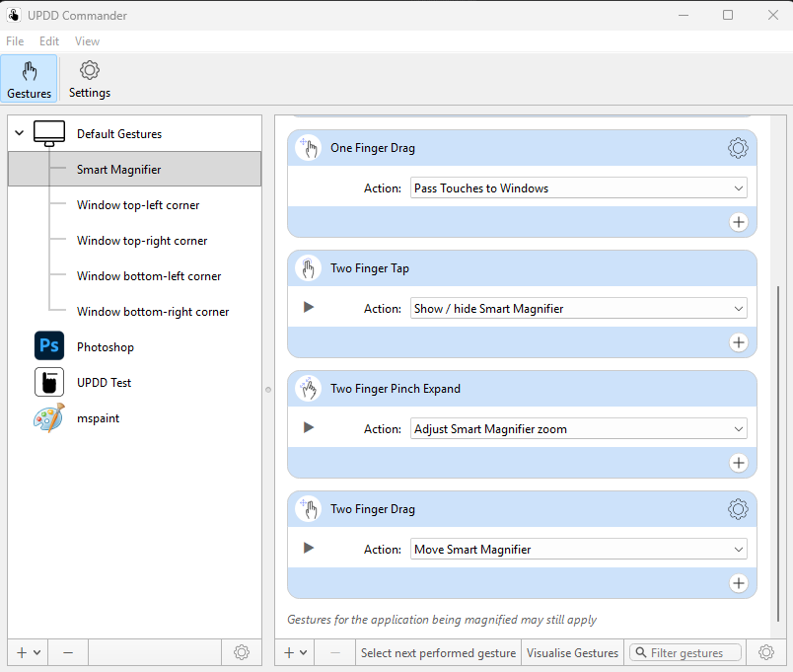This screenshot has width=793, height=672.
Task: Click the gesture list vertical scrollbar
Action: tap(778, 453)
